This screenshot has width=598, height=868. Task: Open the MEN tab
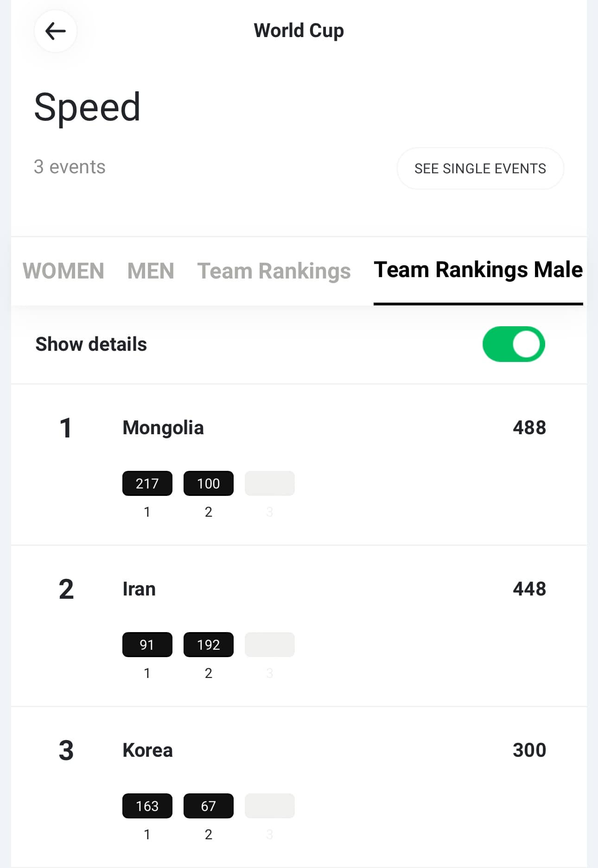point(151,271)
